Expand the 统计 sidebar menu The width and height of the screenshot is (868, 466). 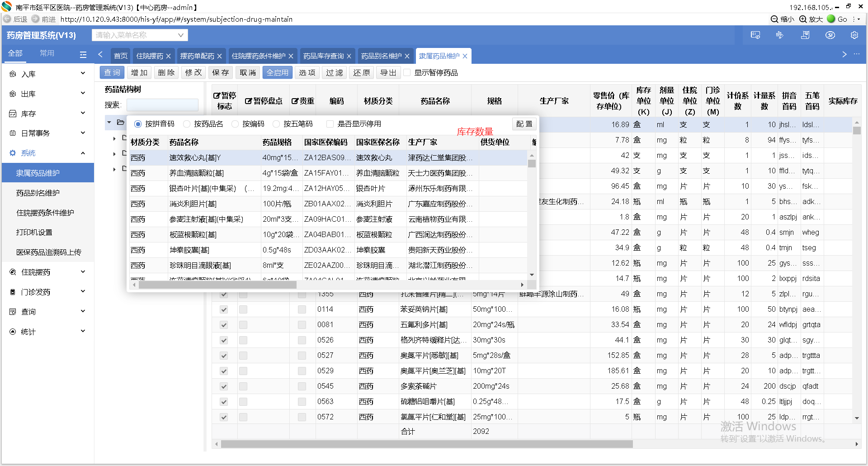[83, 331]
